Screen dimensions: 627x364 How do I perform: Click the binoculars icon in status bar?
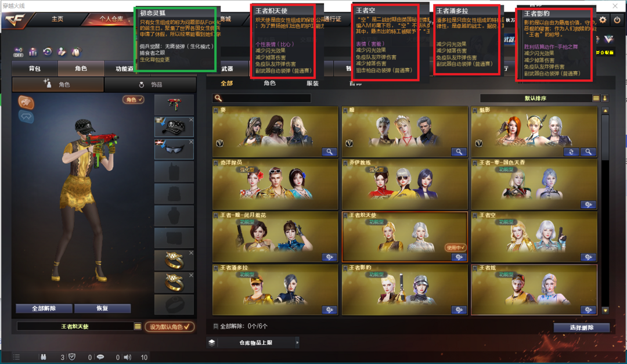coord(43,357)
